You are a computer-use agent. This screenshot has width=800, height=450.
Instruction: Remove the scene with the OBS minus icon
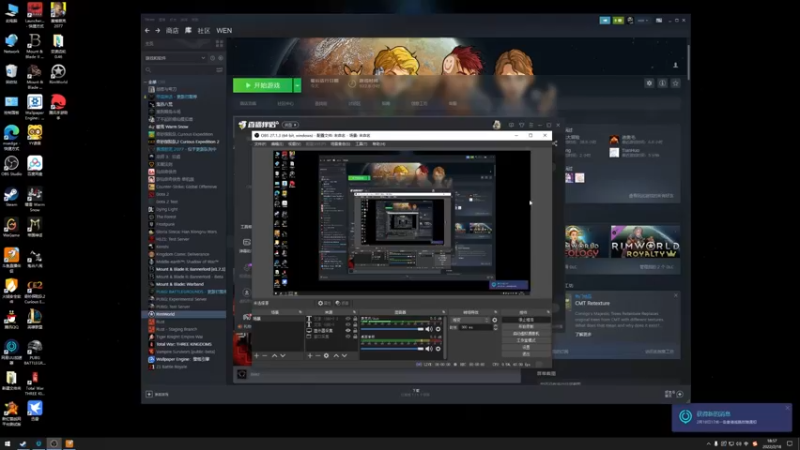coord(265,356)
